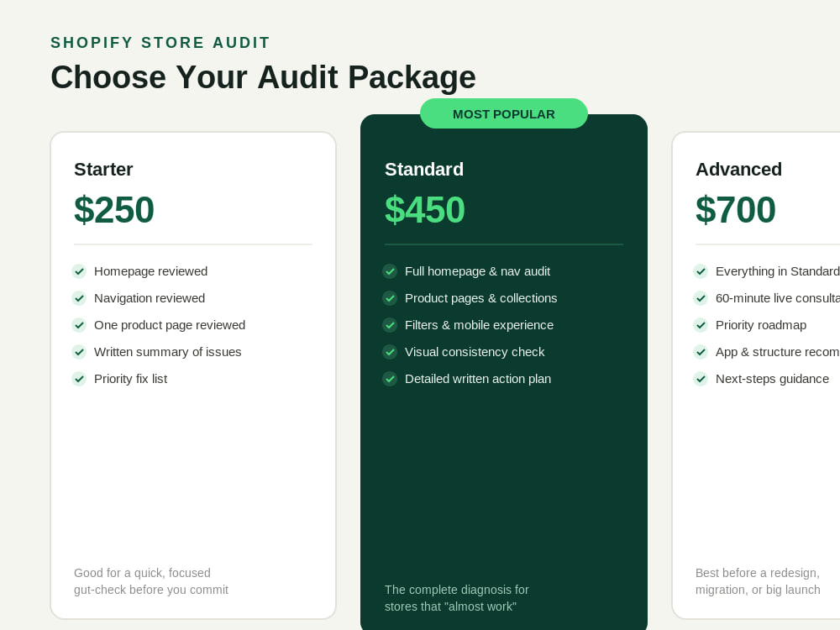Click checkmark icon beside Visual consistency check

[x=390, y=352]
